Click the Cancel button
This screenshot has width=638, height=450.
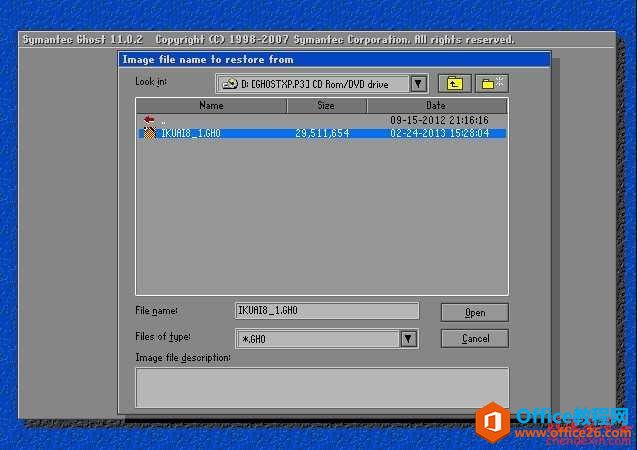[474, 339]
